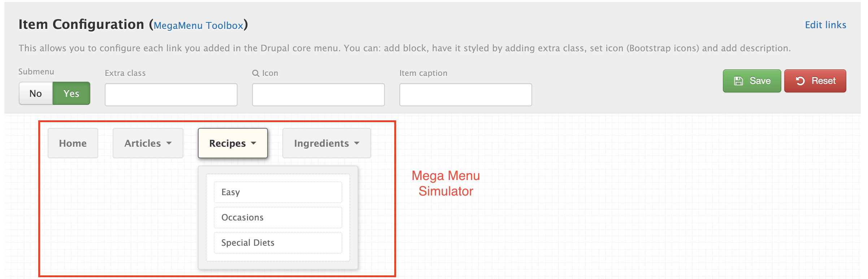
Task: Collapse the Recipes dropdown caret
Action: 254,143
